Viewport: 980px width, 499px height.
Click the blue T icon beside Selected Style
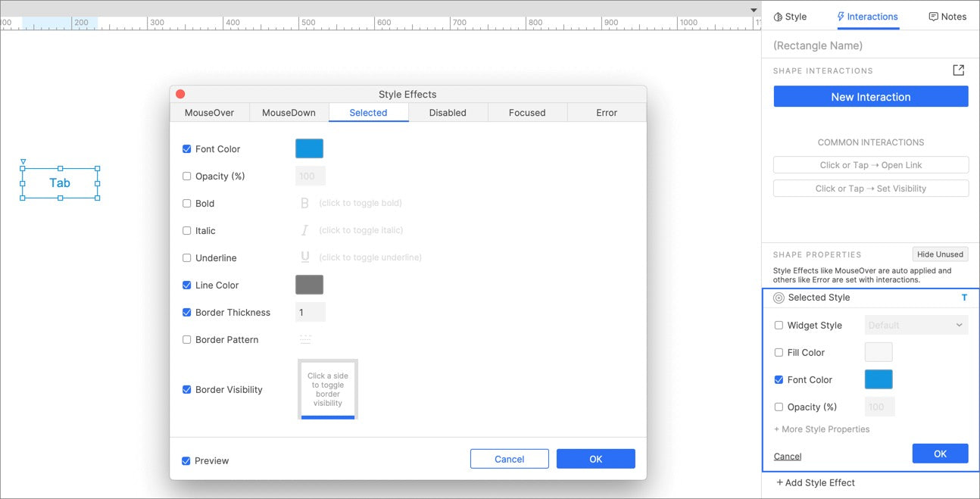coord(964,298)
